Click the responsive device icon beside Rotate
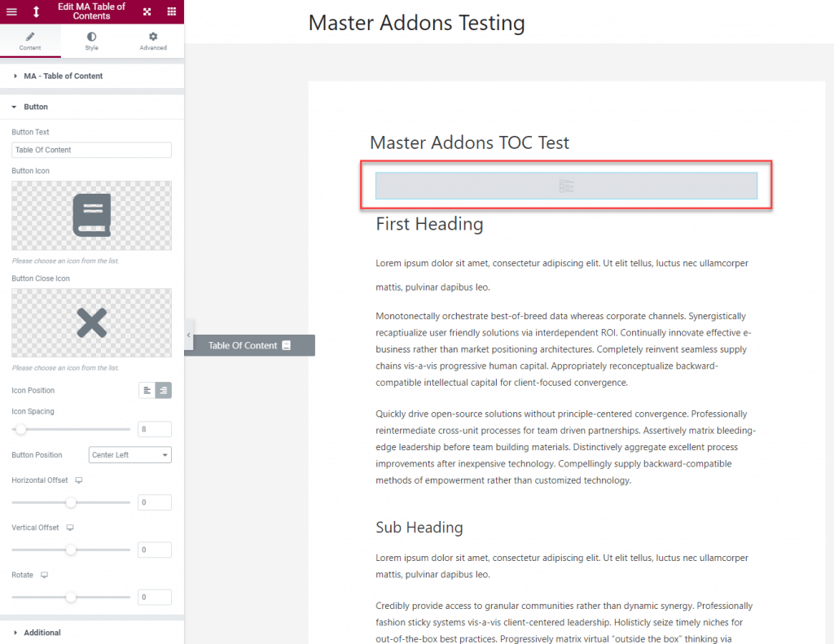834x644 pixels. point(44,575)
